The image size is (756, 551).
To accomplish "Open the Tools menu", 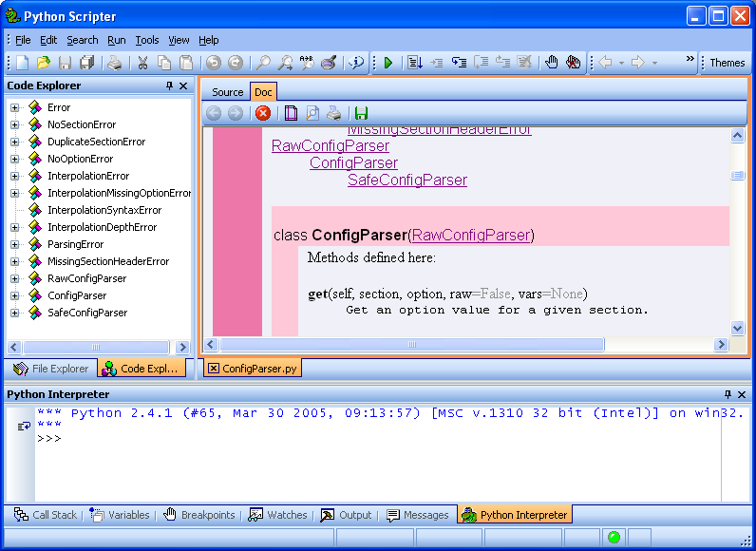I will (147, 40).
